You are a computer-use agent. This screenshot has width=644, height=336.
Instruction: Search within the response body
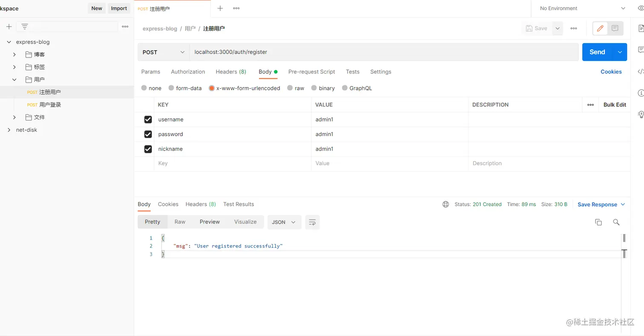[616, 222]
